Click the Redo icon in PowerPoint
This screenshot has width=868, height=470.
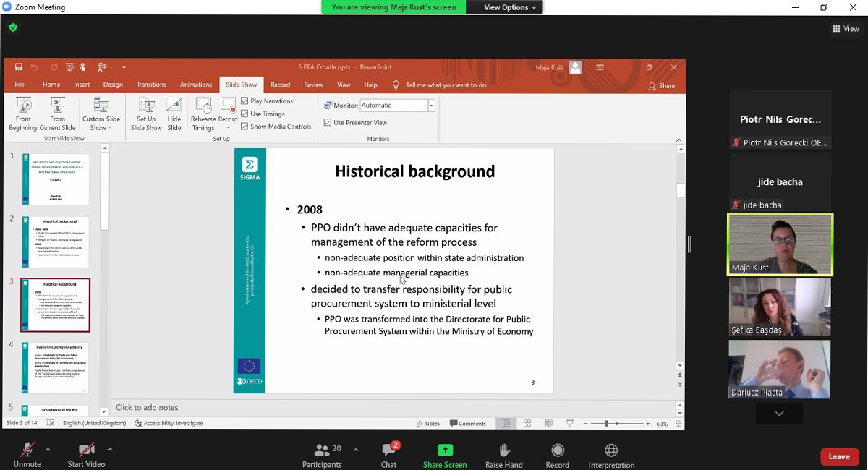(54, 67)
